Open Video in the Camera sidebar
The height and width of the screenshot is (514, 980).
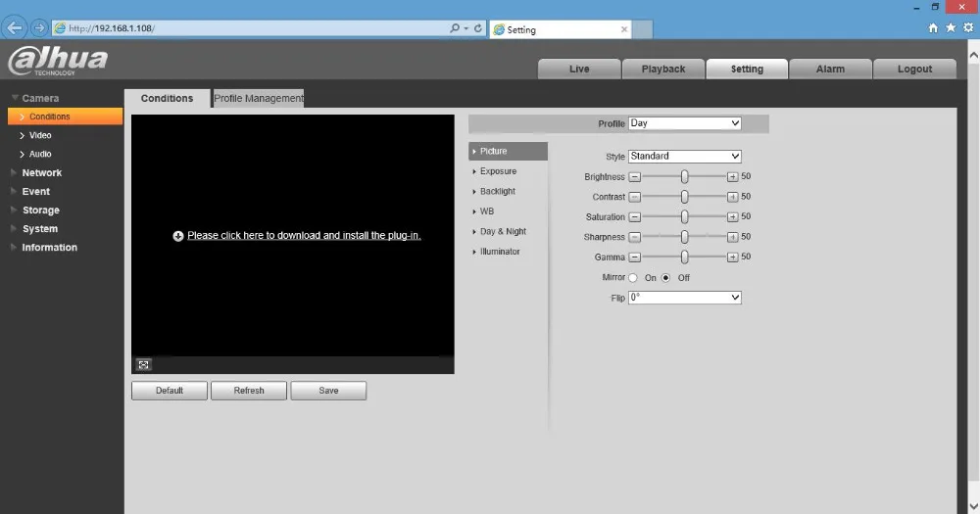[x=40, y=135]
